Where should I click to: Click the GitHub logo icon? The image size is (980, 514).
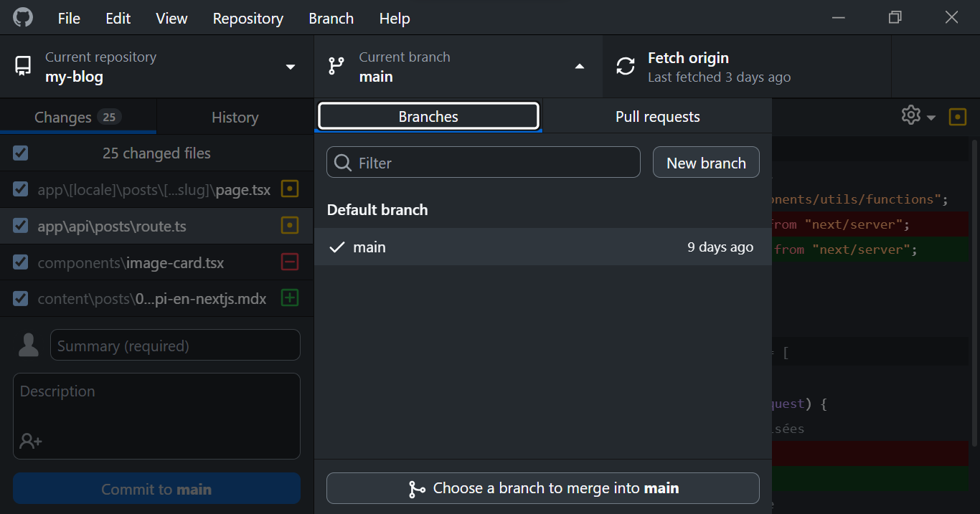tap(23, 18)
